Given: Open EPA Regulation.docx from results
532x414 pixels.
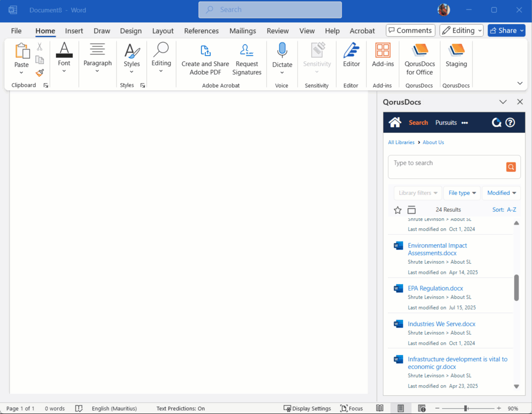Looking at the screenshot, I should click(435, 288).
